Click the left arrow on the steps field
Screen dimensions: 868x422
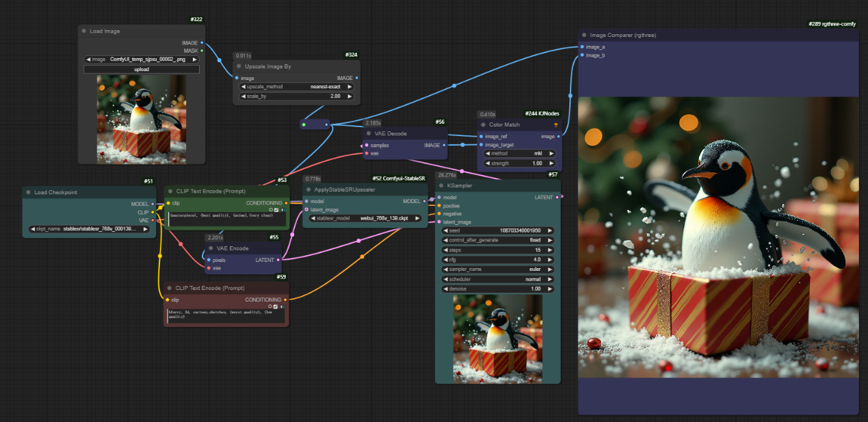click(447, 250)
